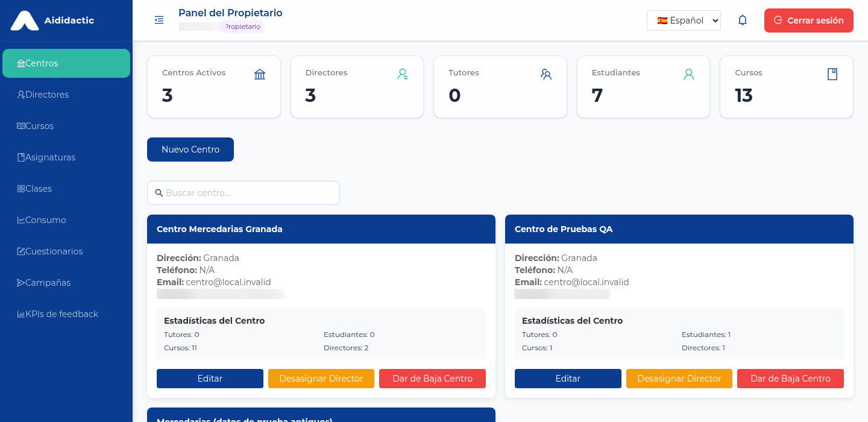The height and width of the screenshot is (422, 868).
Task: Open Consumo menu item
Action: [66, 220]
